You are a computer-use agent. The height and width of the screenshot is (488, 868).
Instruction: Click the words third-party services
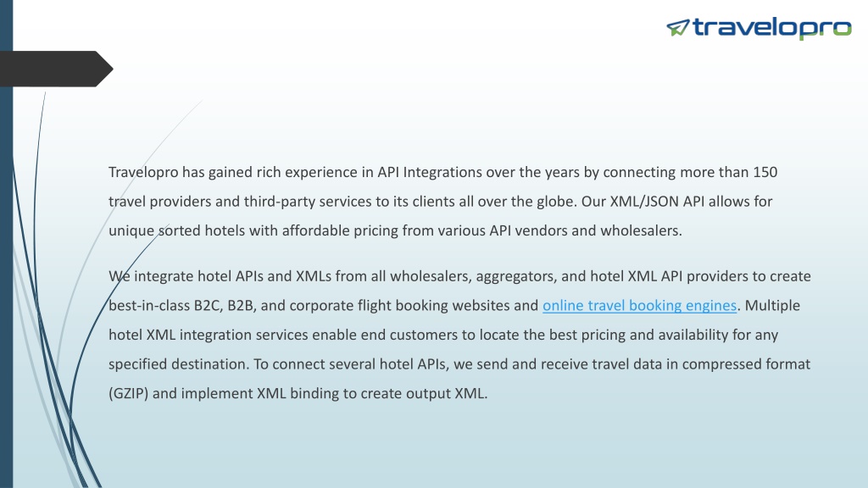[x=307, y=202]
